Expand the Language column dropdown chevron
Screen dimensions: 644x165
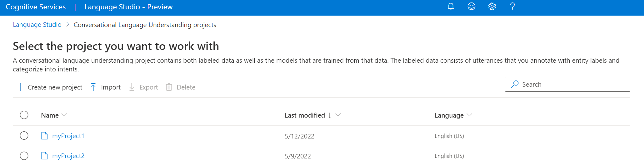click(469, 115)
